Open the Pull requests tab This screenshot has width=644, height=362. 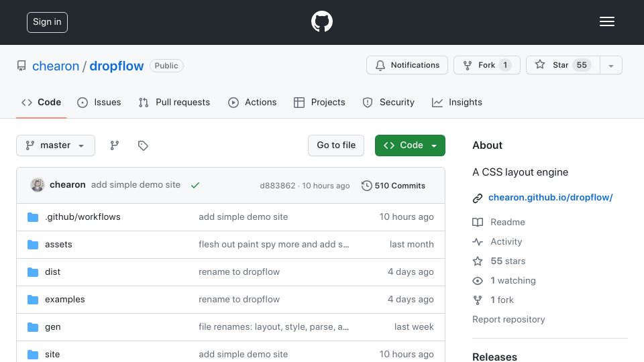pyautogui.click(x=174, y=102)
